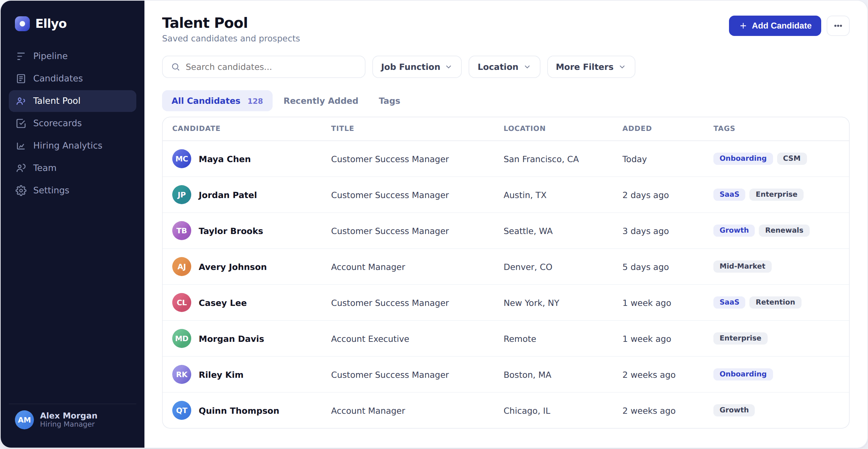Viewport: 868px width, 449px height.
Task: Click the Ellyo logo icon
Action: (x=22, y=24)
